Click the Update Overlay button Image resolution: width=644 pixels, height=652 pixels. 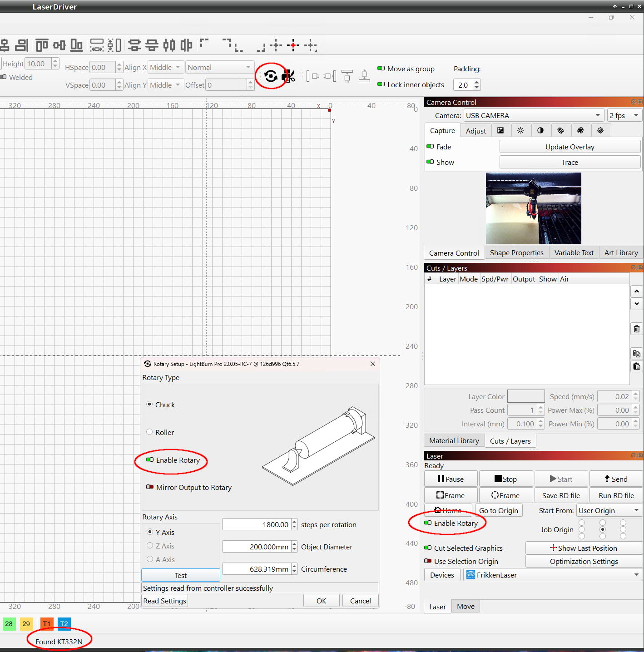click(570, 147)
